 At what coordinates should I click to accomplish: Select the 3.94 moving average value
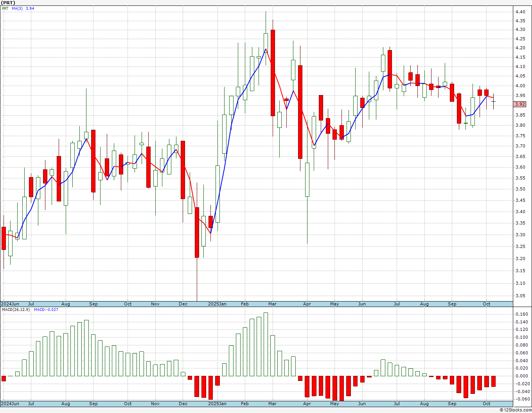tap(30, 8)
